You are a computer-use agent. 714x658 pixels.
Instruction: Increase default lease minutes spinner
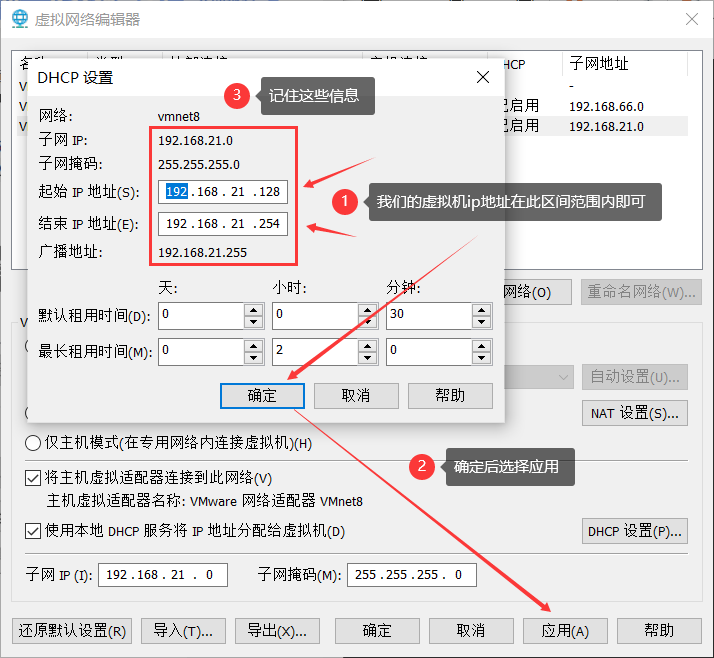pyautogui.click(x=481, y=310)
